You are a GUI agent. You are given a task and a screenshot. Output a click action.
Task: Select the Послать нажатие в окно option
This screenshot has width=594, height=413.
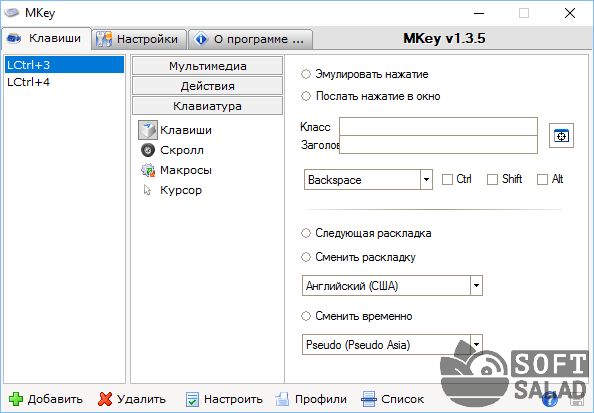coord(306,96)
